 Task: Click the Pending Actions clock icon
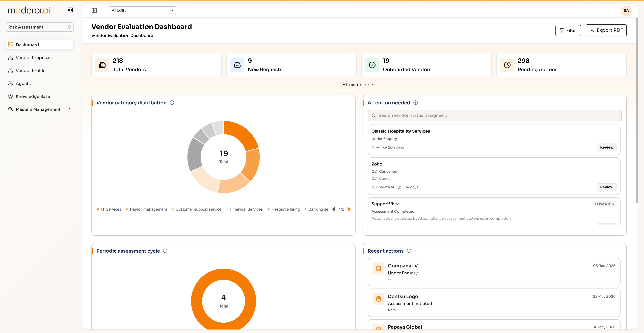507,65
